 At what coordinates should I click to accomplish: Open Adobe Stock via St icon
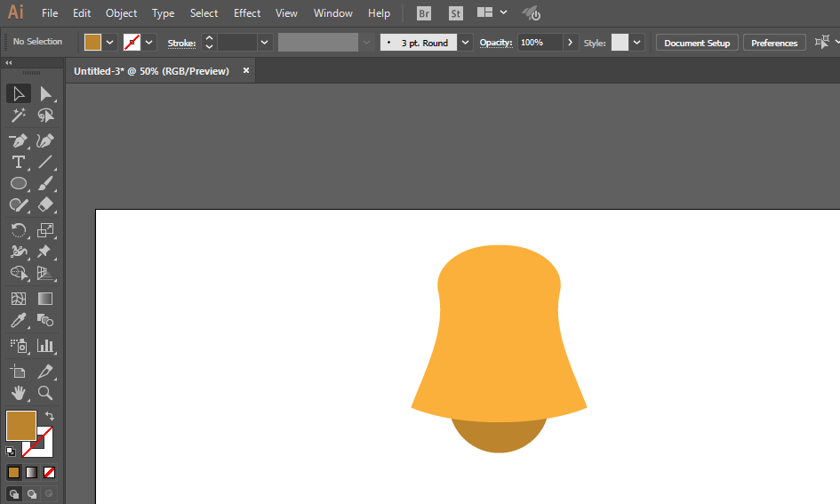click(456, 13)
